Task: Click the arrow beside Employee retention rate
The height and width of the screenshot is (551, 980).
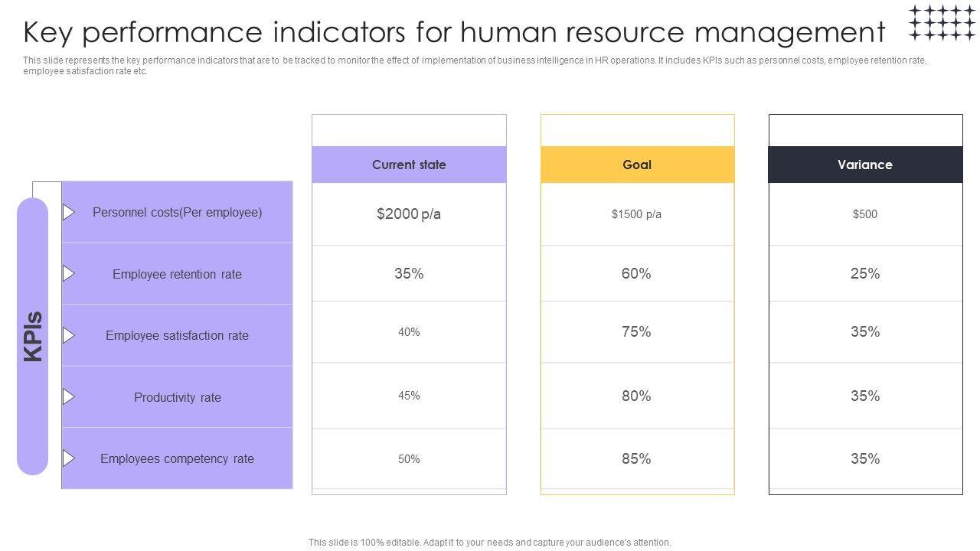Action: pyautogui.click(x=68, y=273)
